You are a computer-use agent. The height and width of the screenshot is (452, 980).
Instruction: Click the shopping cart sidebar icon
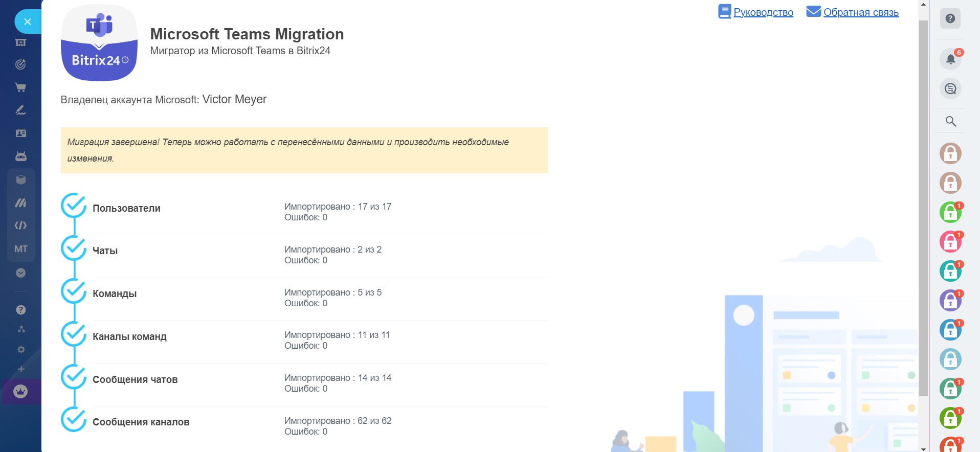[x=20, y=87]
